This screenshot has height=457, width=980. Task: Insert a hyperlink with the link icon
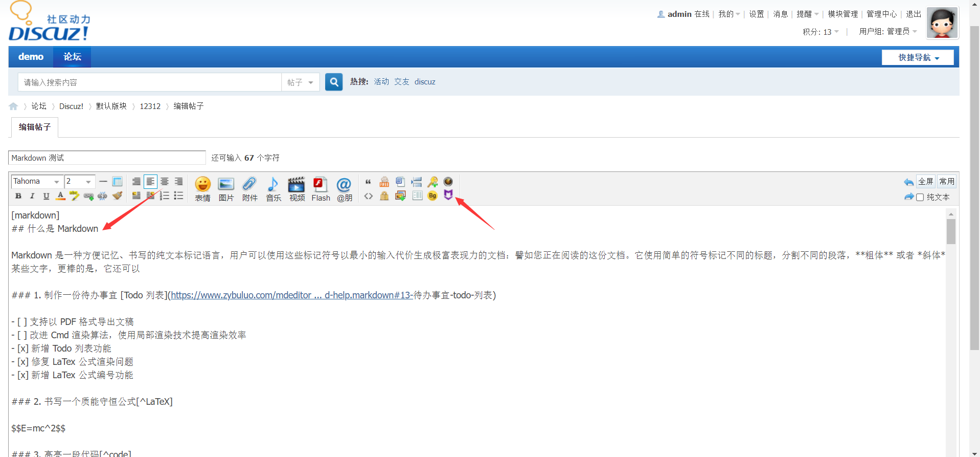[x=88, y=195]
